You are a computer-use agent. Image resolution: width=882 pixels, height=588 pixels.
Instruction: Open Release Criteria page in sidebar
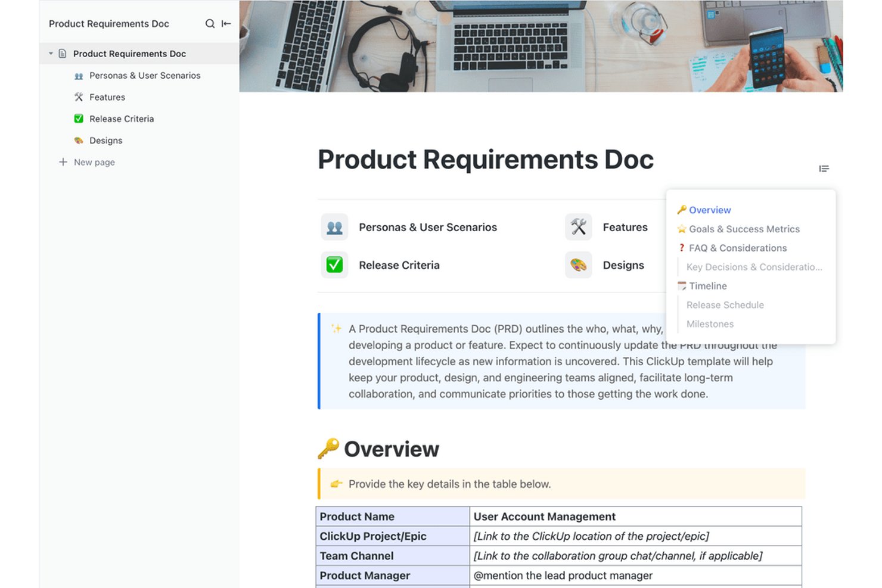pyautogui.click(x=122, y=119)
